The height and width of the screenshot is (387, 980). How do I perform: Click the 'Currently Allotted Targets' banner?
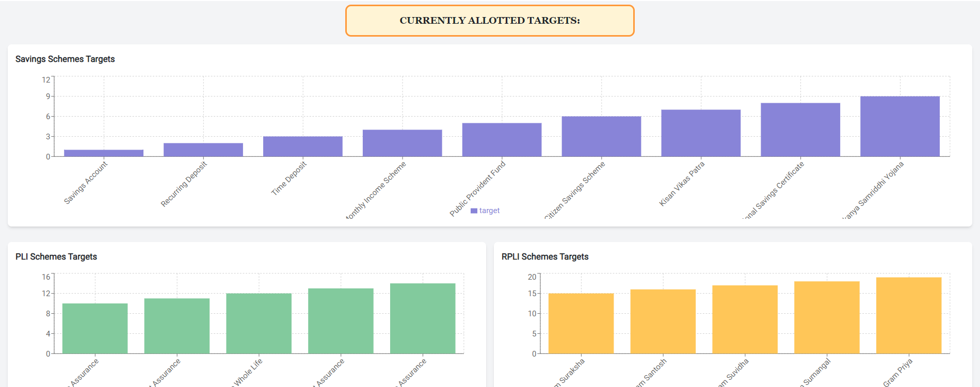(490, 21)
